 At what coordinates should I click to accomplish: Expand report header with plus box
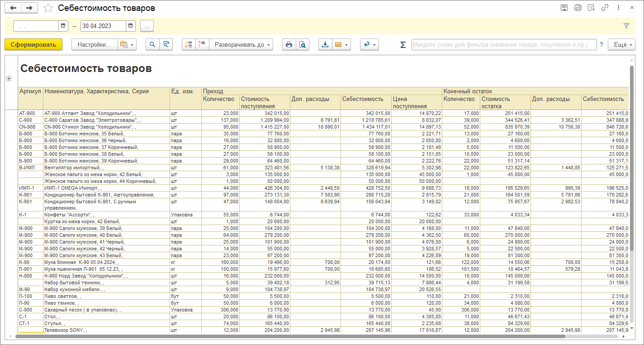[x=9, y=78]
